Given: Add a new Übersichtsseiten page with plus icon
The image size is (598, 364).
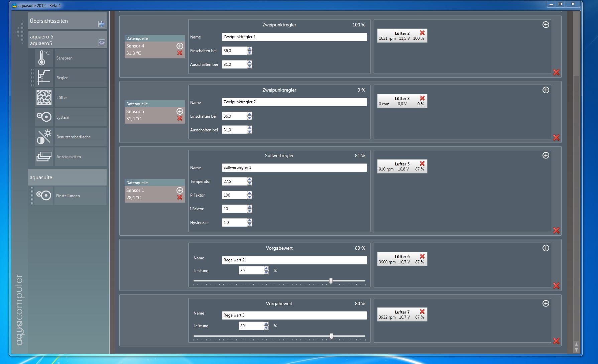Looking at the screenshot, I should point(102,24).
